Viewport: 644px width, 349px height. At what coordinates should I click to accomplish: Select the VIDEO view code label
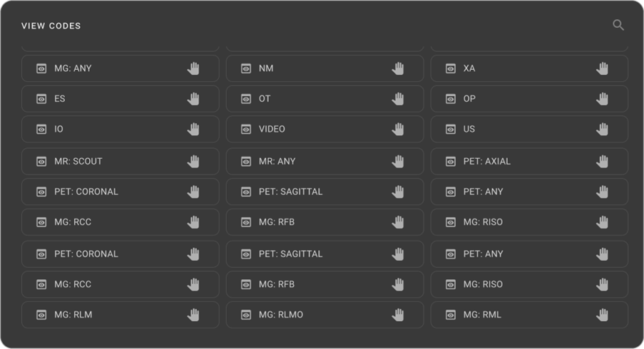coord(272,129)
